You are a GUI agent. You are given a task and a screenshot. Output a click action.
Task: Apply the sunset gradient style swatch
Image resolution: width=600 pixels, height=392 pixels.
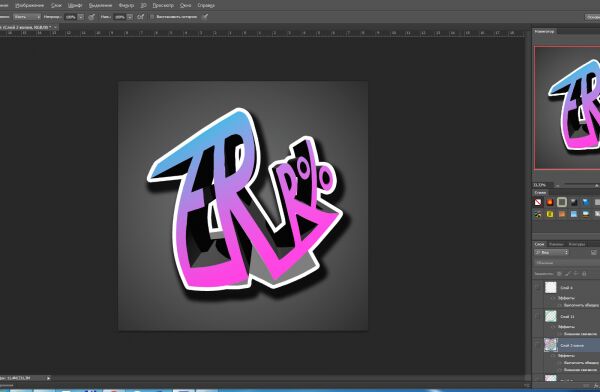click(586, 214)
